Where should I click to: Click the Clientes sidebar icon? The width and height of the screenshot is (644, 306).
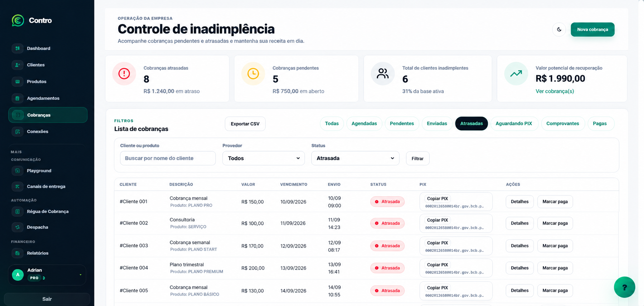point(17,65)
